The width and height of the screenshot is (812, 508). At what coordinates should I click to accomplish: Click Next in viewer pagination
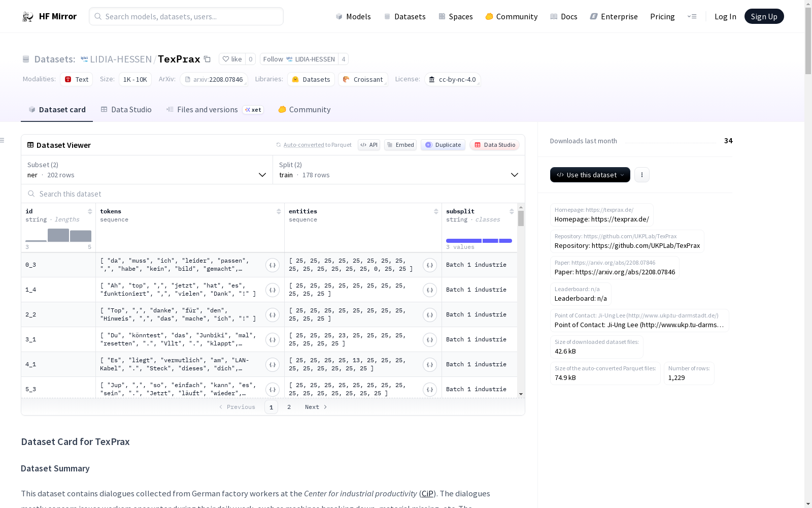pos(316,407)
